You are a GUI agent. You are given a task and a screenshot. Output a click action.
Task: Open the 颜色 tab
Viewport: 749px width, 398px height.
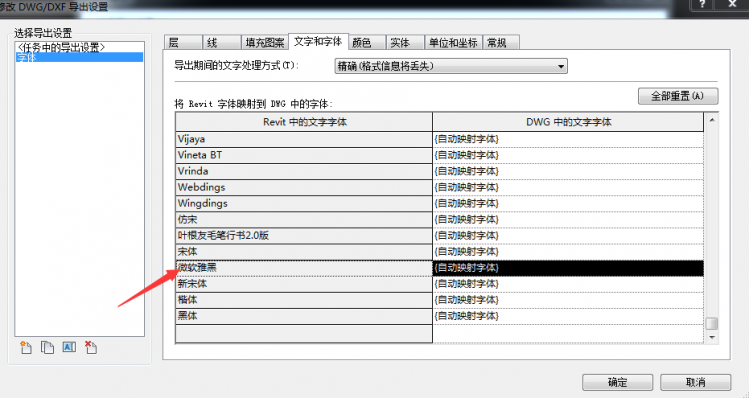367,43
